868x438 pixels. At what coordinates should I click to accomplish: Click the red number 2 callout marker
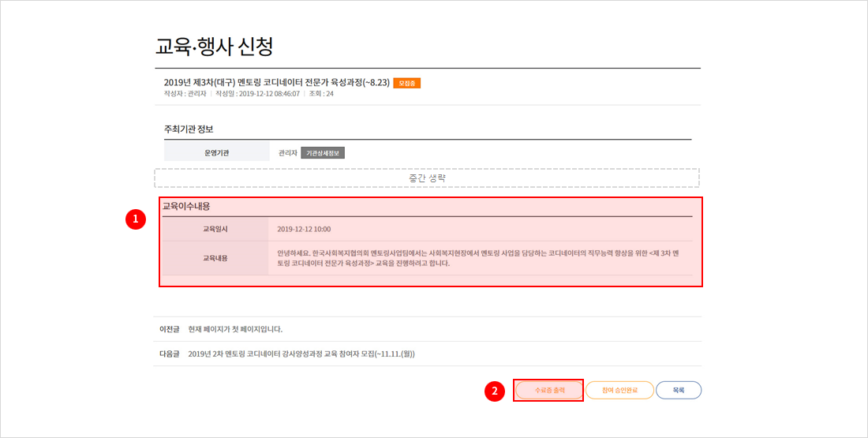click(494, 391)
